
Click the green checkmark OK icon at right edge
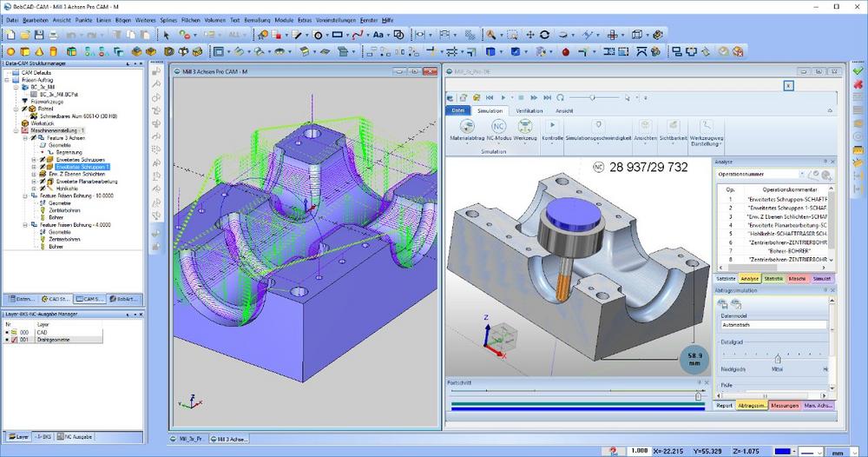pos(858,71)
